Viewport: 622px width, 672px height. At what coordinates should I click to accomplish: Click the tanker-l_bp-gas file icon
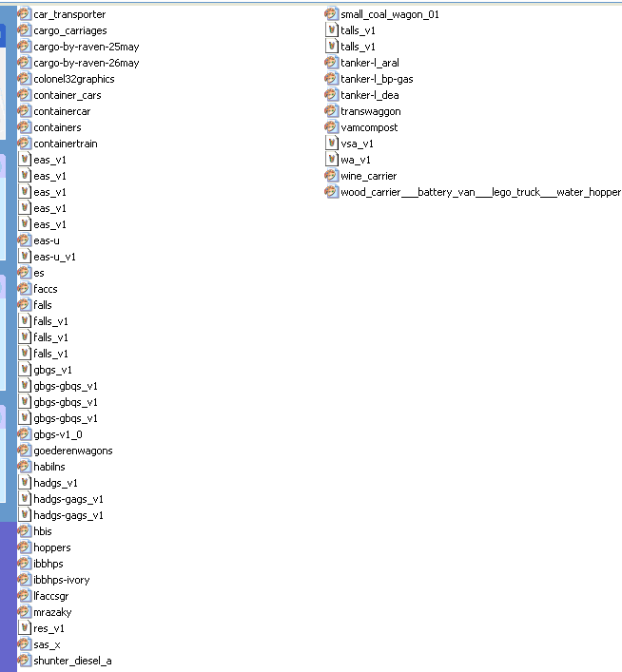(x=332, y=79)
